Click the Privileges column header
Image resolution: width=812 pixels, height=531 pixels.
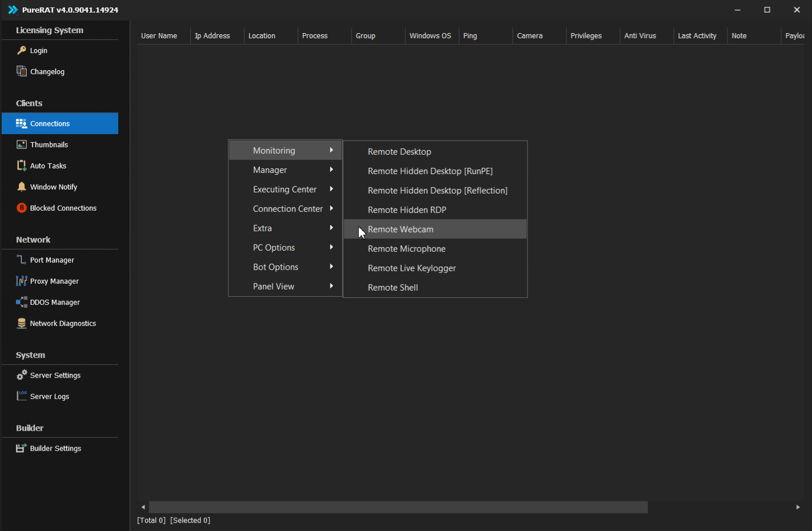(593, 35)
